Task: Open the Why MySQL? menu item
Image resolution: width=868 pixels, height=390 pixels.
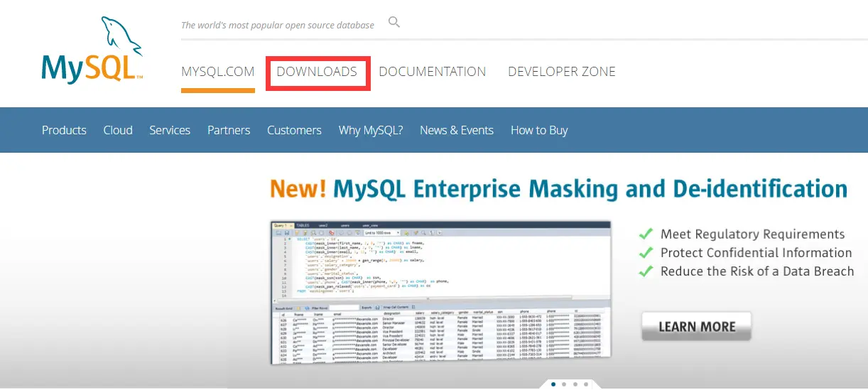Action: (371, 130)
